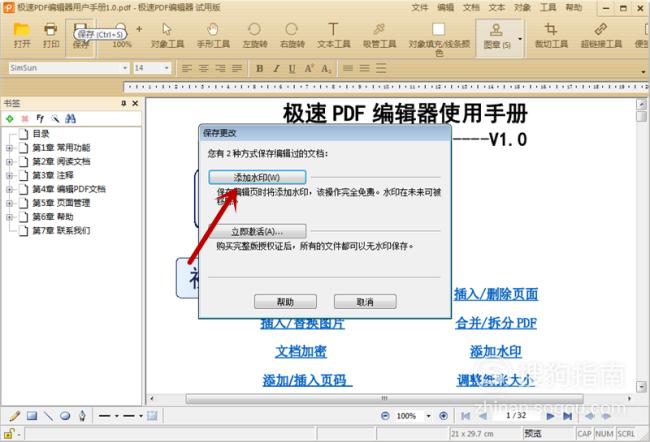Click the zoom-out minus icon next to 100%

click(x=385, y=416)
